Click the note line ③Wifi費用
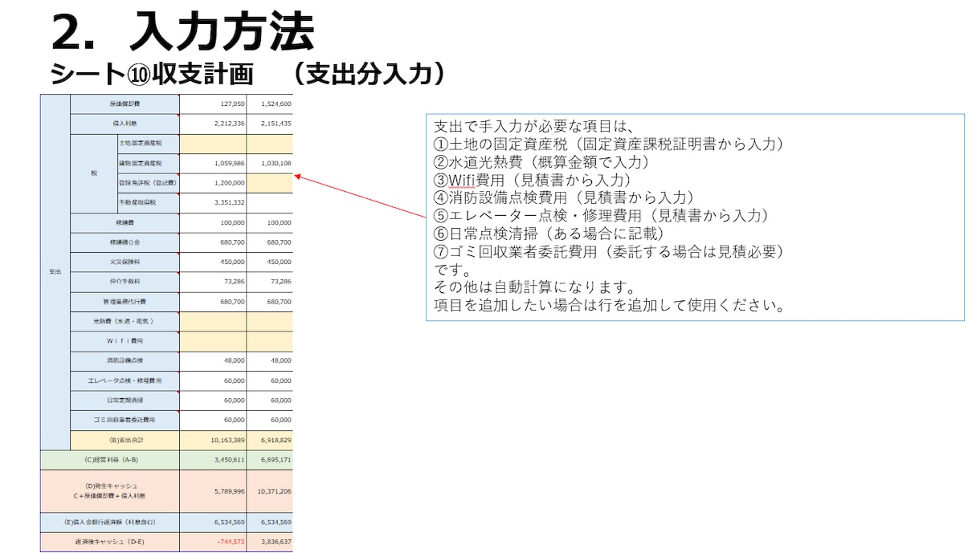980x553 pixels. 533,180
